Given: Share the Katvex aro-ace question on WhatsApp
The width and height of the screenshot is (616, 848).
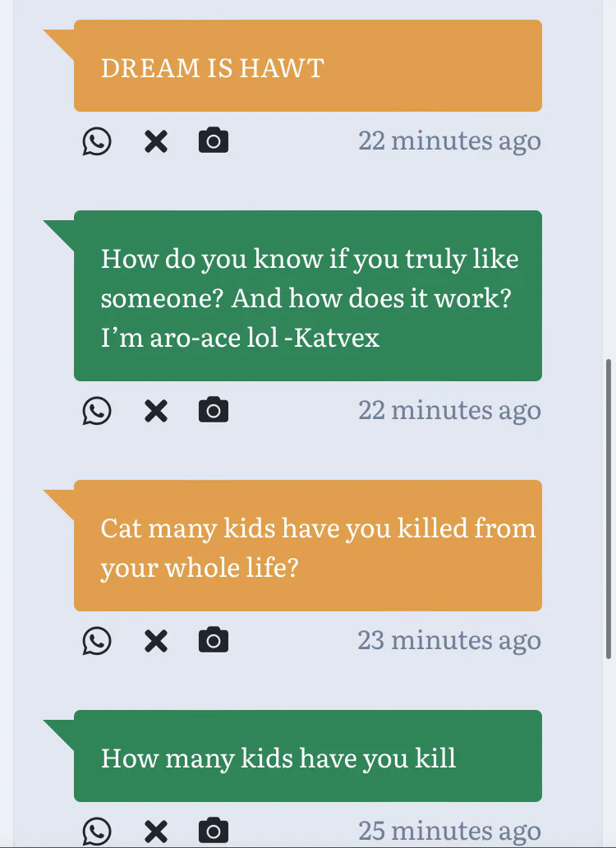Looking at the screenshot, I should click(x=97, y=411).
